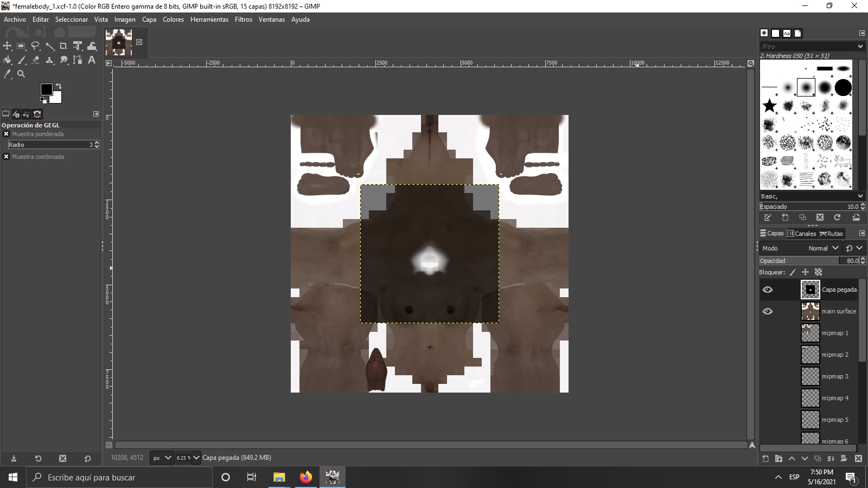Image resolution: width=868 pixels, height=488 pixels.
Task: Select the Color Picker eyedropper tool
Action: click(x=7, y=74)
